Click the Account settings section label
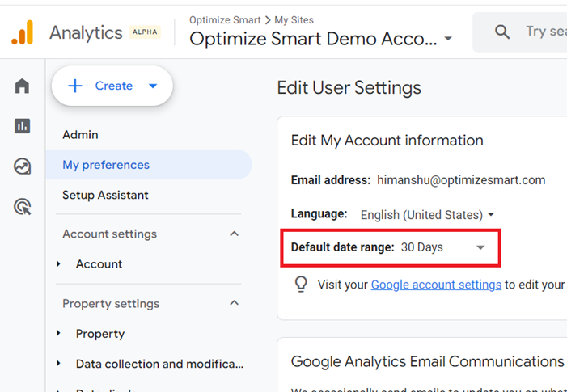Image resolution: width=567 pixels, height=392 pixels. tap(109, 234)
